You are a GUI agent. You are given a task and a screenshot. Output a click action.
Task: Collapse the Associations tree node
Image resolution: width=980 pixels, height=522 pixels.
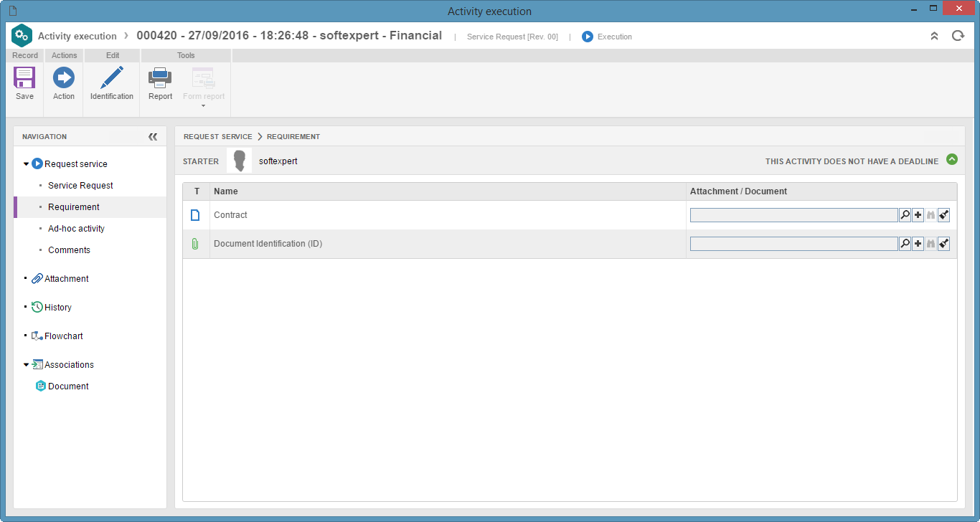27,365
